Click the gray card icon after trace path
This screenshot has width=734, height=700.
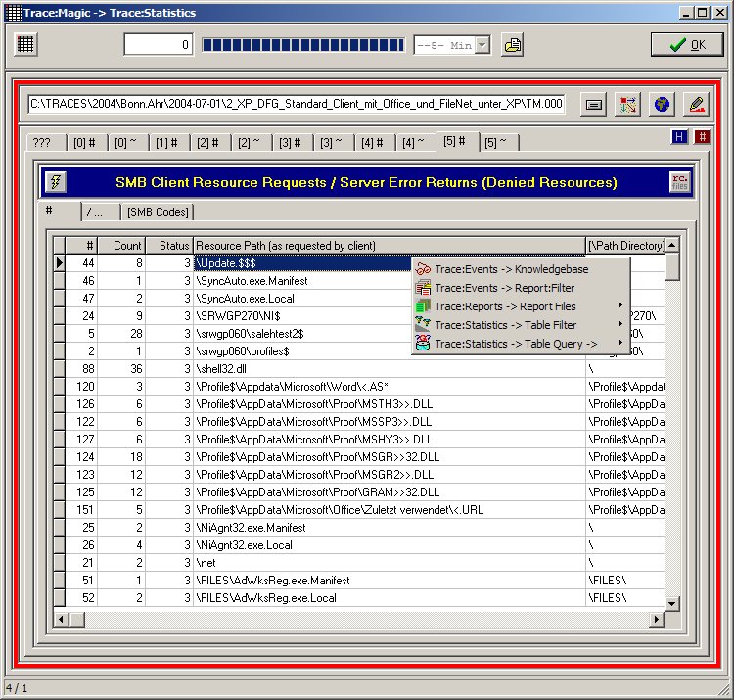pos(593,104)
